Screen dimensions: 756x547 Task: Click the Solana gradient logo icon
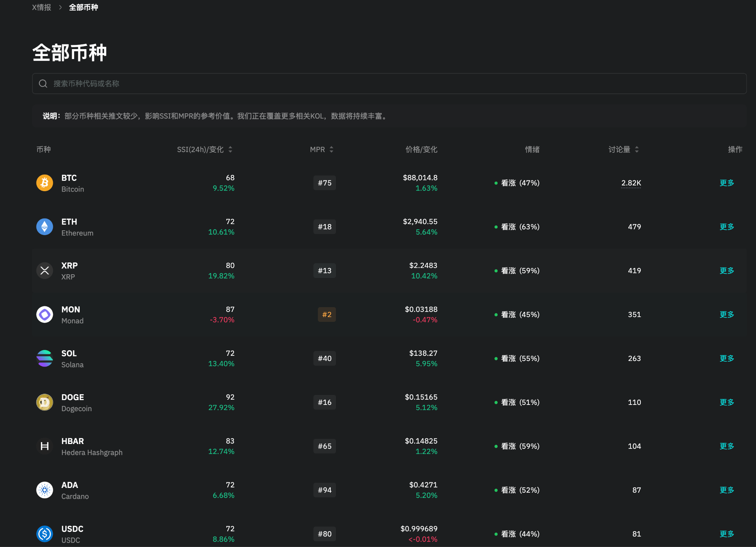[x=44, y=358]
